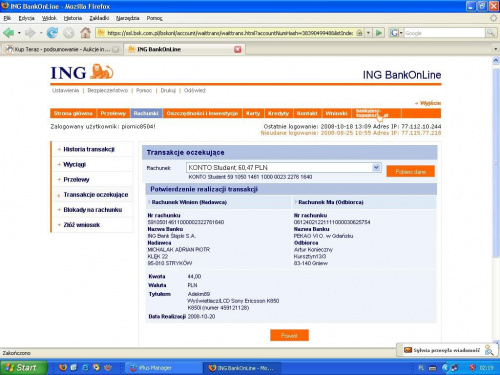Go back using the green back arrow
This screenshot has width=500, height=375.
pos(8,33)
